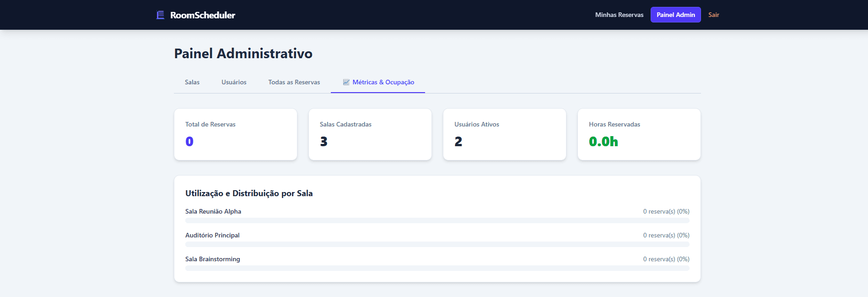
Task: Click the '0' total reservations value
Action: 189,142
